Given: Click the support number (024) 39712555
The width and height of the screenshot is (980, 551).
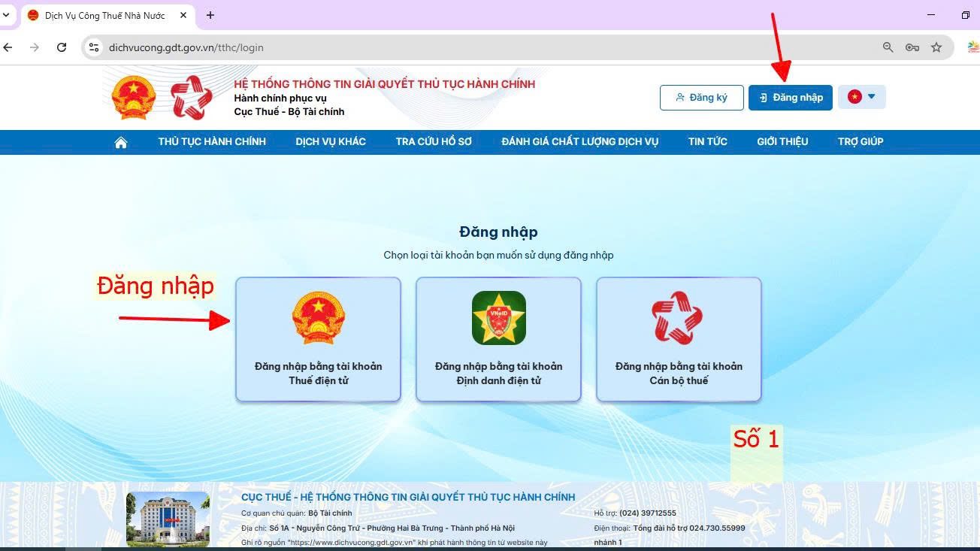Looking at the screenshot, I should click(648, 513).
